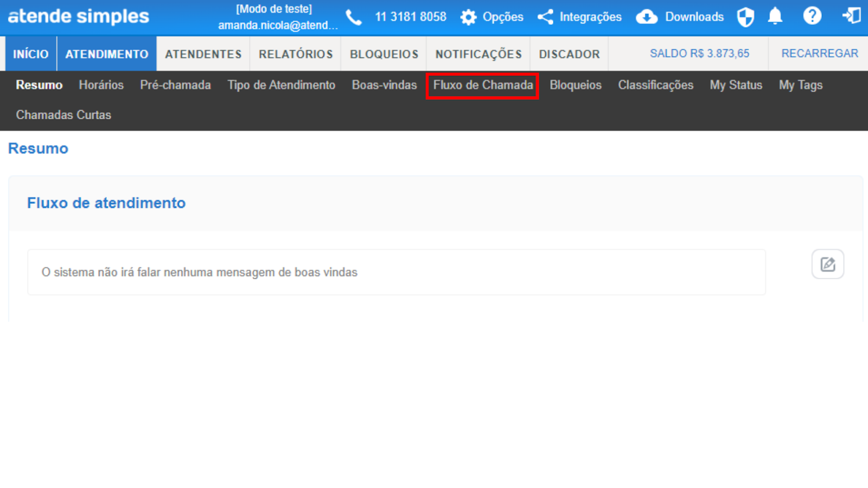Select the ATENDIMENTO tab
Image resolution: width=868 pixels, height=488 pixels.
click(x=107, y=54)
